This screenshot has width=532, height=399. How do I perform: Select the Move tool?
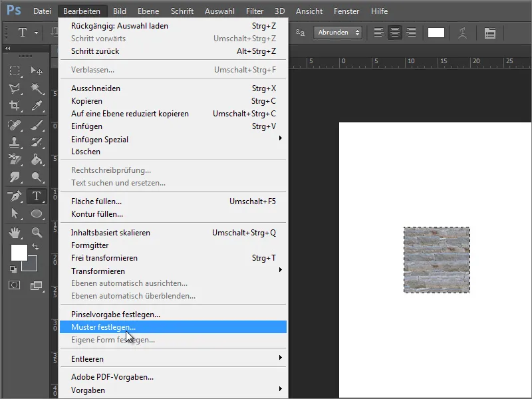37,70
